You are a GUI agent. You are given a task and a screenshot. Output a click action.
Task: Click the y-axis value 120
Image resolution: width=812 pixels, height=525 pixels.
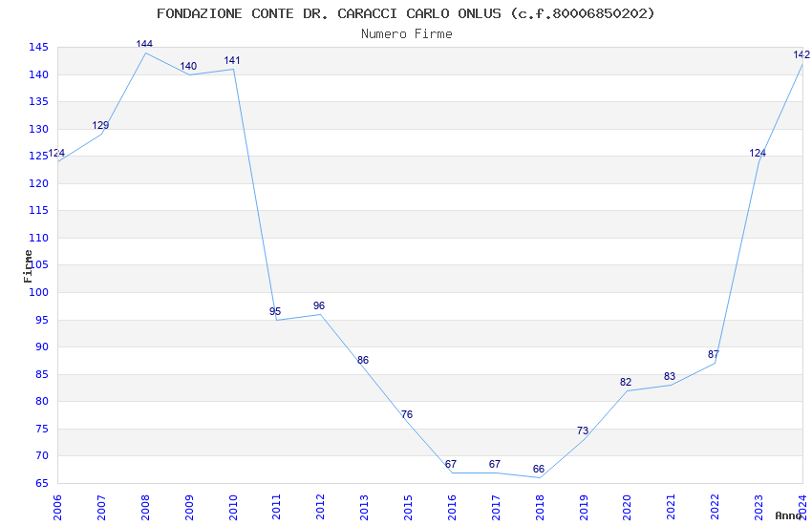pyautogui.click(x=38, y=183)
